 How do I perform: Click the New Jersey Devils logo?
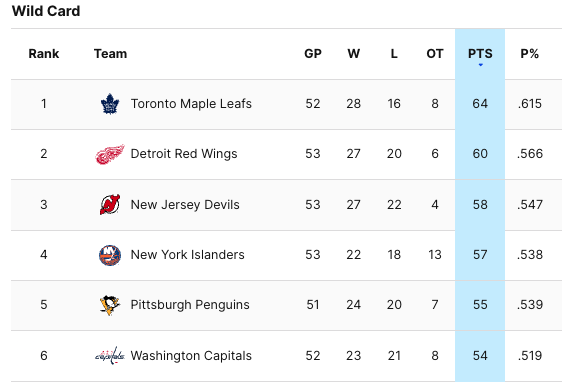point(110,205)
